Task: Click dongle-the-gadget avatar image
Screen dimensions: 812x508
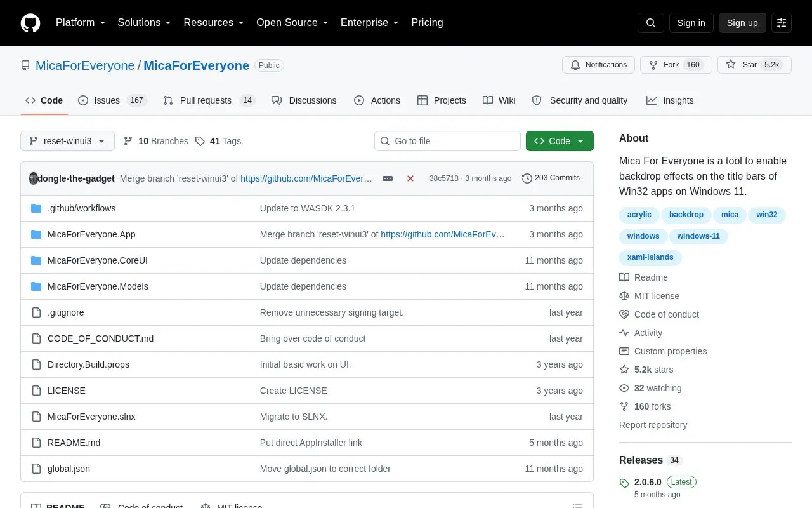Action: [34, 178]
